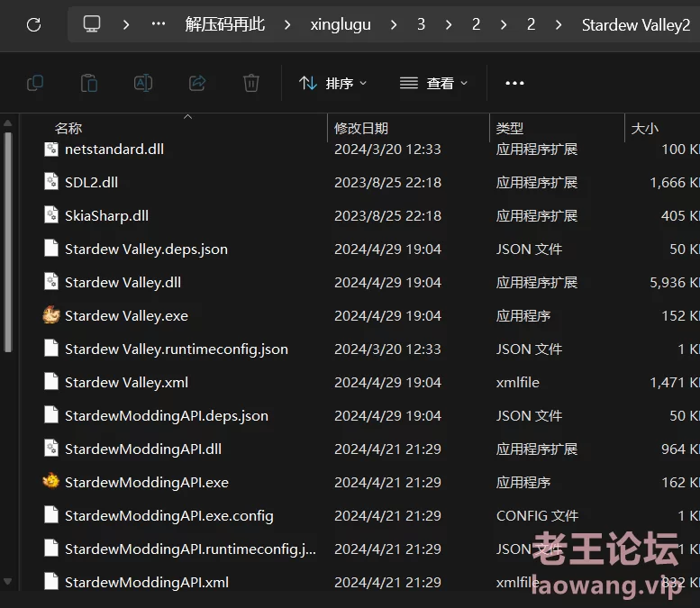This screenshot has height=608, width=700.
Task: Click the Rename toolbar icon
Action: coord(143,83)
